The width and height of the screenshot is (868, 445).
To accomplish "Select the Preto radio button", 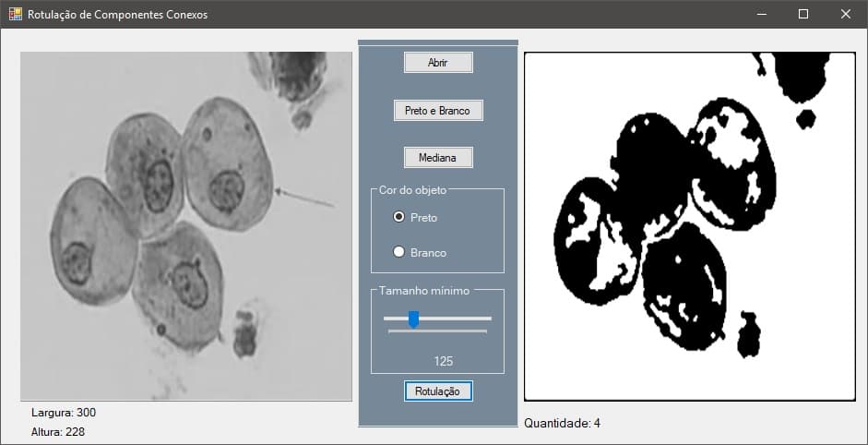I will (x=399, y=217).
